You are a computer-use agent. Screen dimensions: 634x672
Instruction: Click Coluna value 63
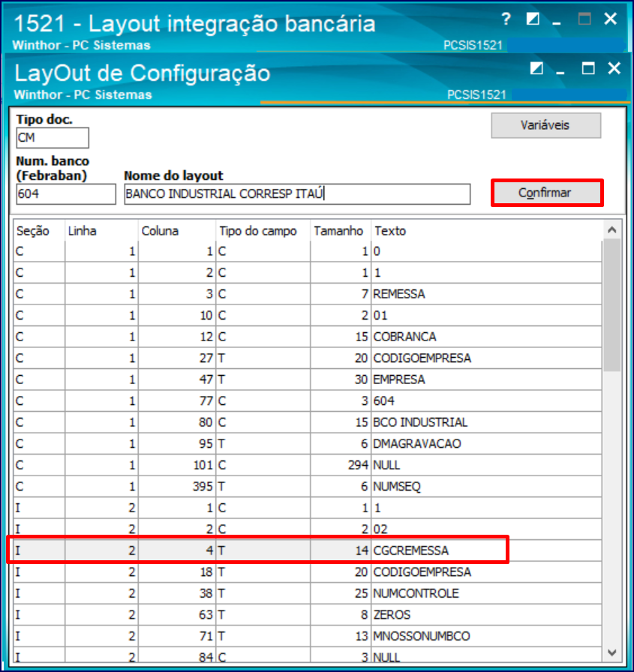[x=177, y=615]
